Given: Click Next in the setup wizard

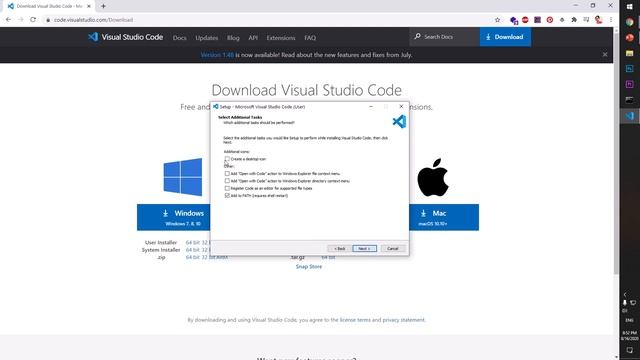Looking at the screenshot, I should click(364, 249).
